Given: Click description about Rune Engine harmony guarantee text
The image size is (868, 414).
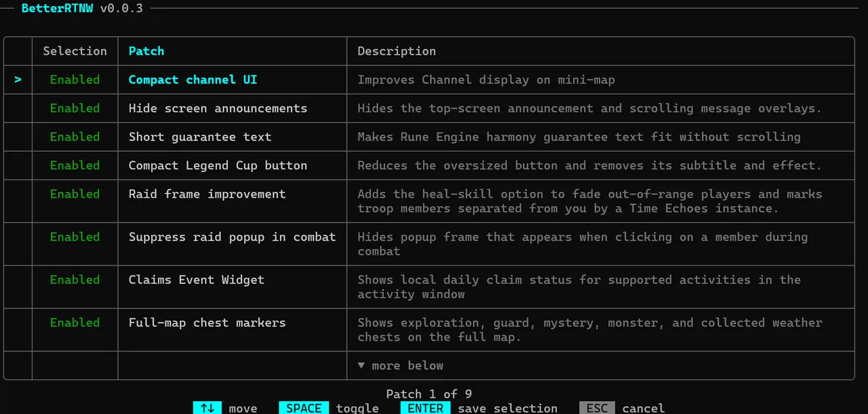Looking at the screenshot, I should click(x=579, y=136).
